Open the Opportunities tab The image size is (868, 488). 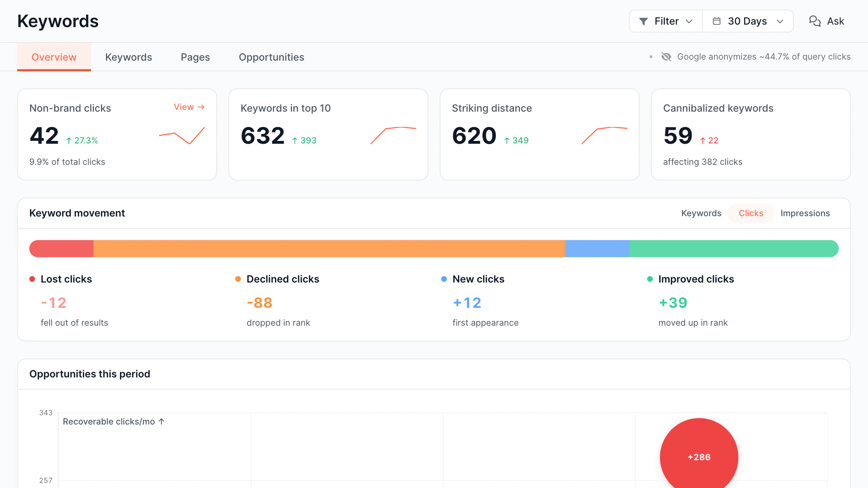coord(271,57)
